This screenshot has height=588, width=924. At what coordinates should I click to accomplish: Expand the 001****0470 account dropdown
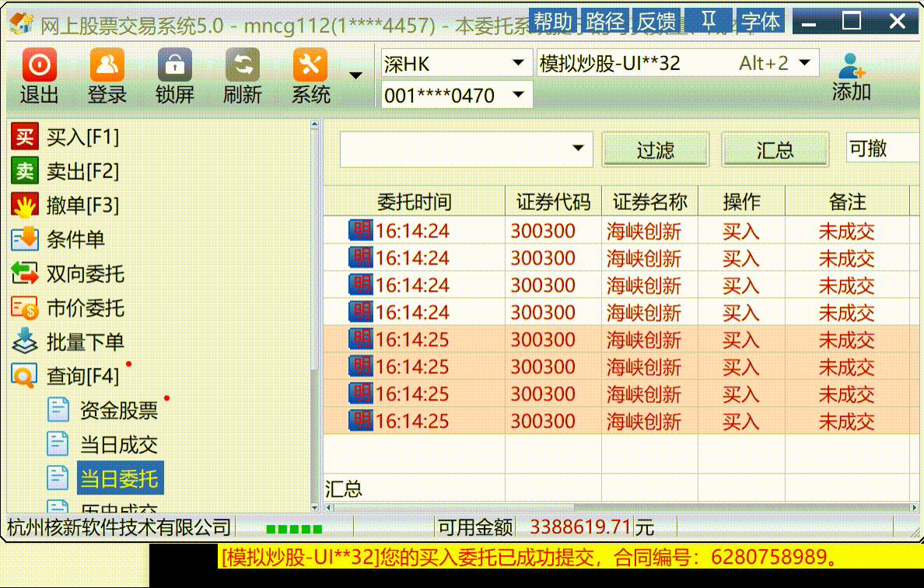[518, 94]
